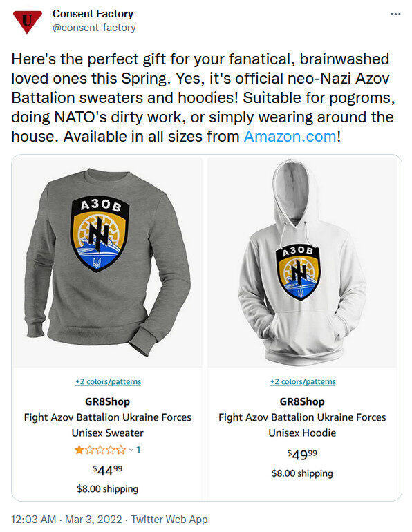Viewport: 412px width, 532px height.
Task: Open the white Azov hoodie image
Action: [302, 263]
